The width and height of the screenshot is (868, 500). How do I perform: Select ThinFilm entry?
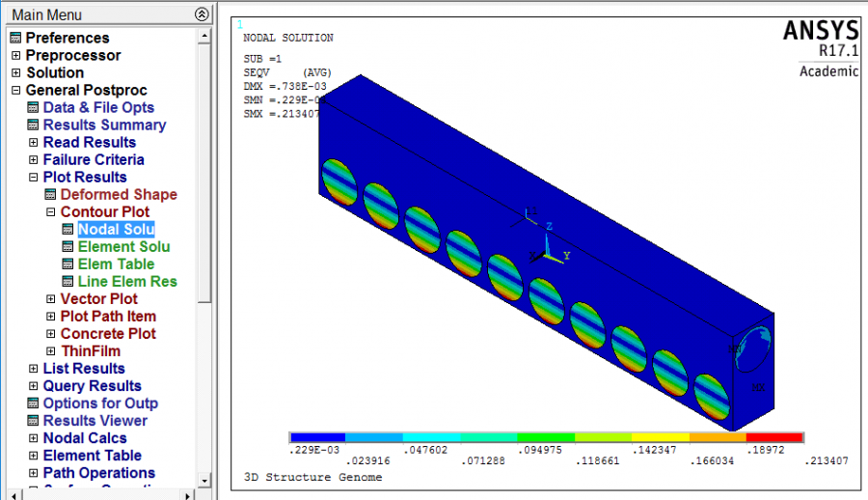pos(91,351)
